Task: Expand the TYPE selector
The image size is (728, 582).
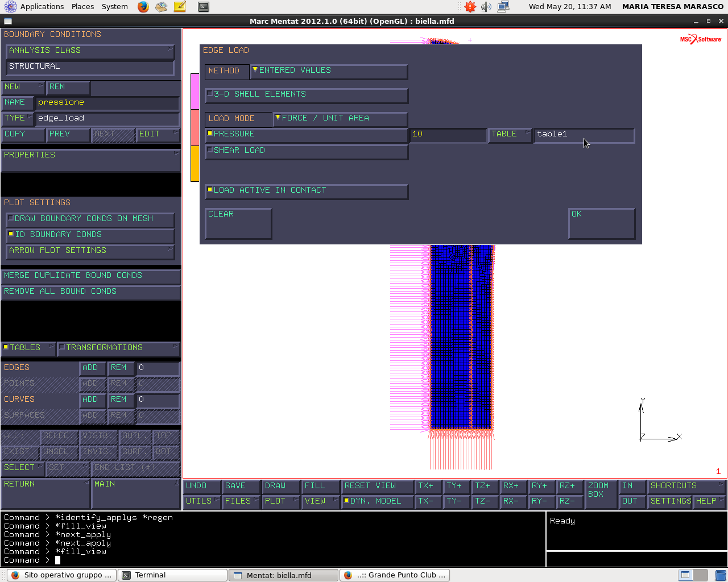Action: pos(17,119)
